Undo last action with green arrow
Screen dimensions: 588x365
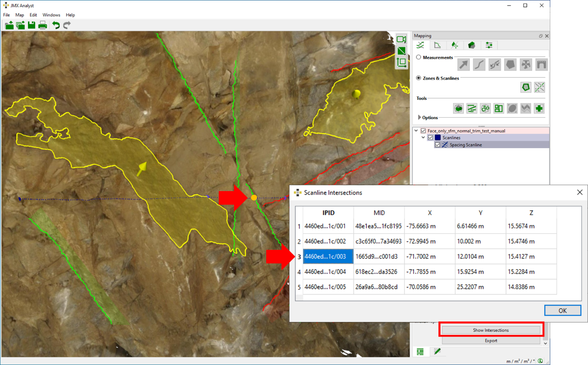[56, 25]
